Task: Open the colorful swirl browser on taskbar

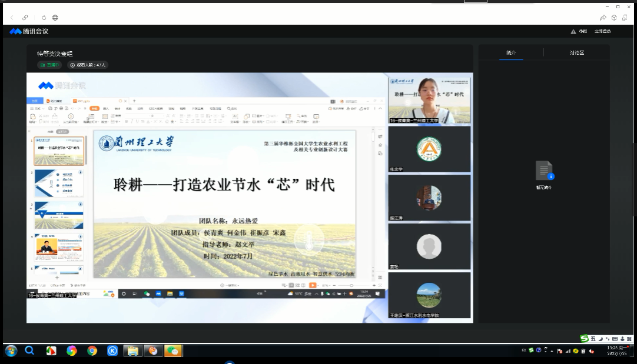Action: click(x=72, y=350)
